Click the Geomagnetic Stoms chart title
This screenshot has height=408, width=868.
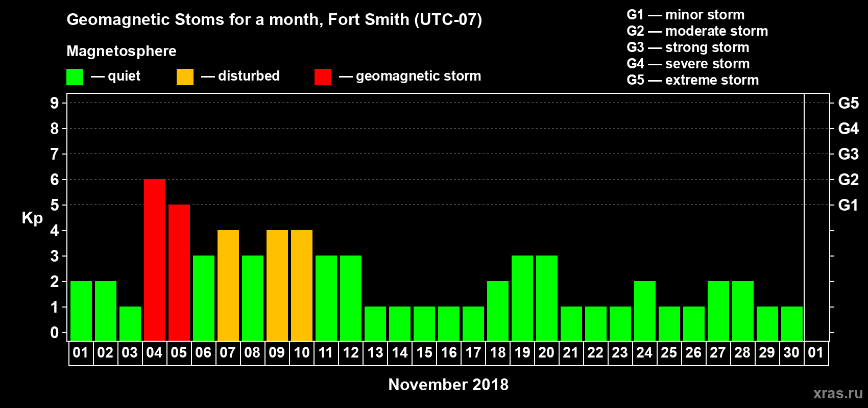(x=274, y=20)
